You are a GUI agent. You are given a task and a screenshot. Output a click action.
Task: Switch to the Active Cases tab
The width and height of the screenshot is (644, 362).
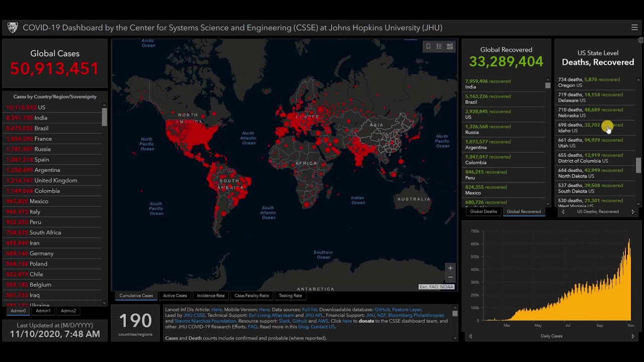[175, 296]
